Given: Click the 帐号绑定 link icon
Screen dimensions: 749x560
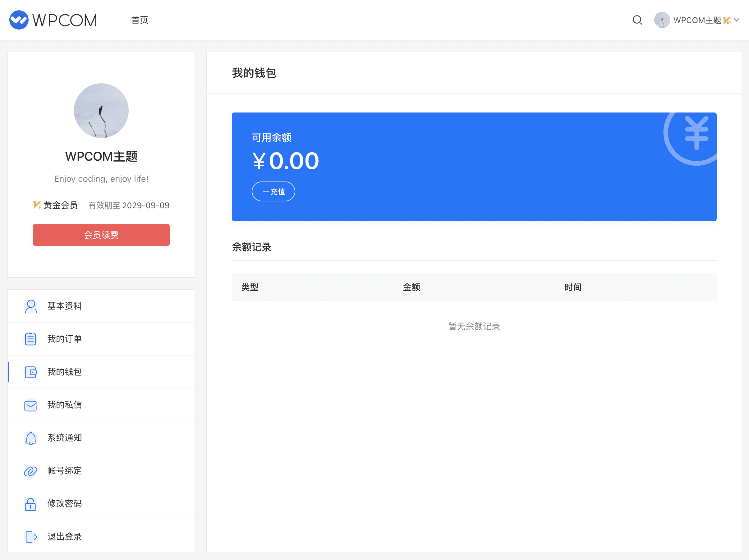Looking at the screenshot, I should (x=30, y=471).
